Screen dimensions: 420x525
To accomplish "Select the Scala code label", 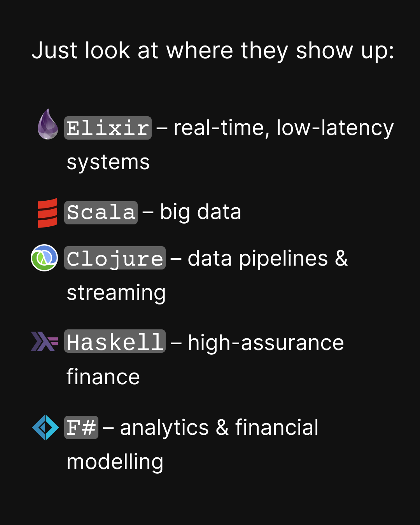I will 101,213.
